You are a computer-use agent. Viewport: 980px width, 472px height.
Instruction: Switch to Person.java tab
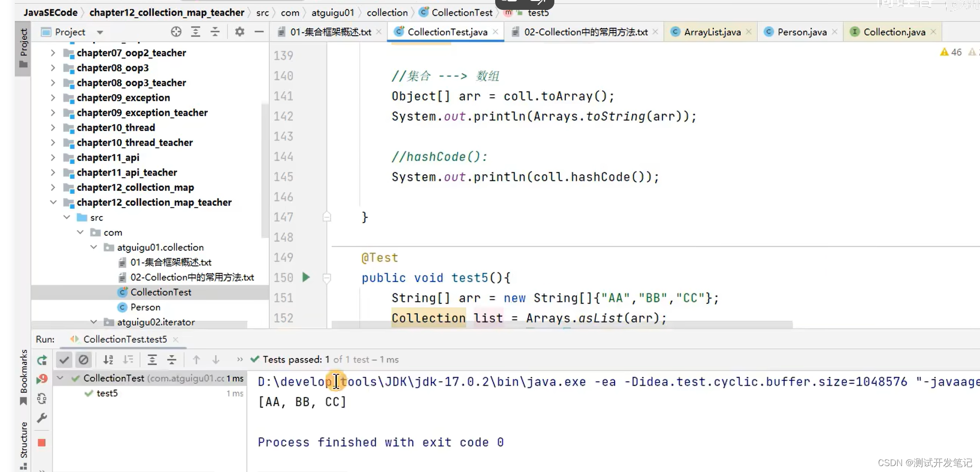pos(802,32)
